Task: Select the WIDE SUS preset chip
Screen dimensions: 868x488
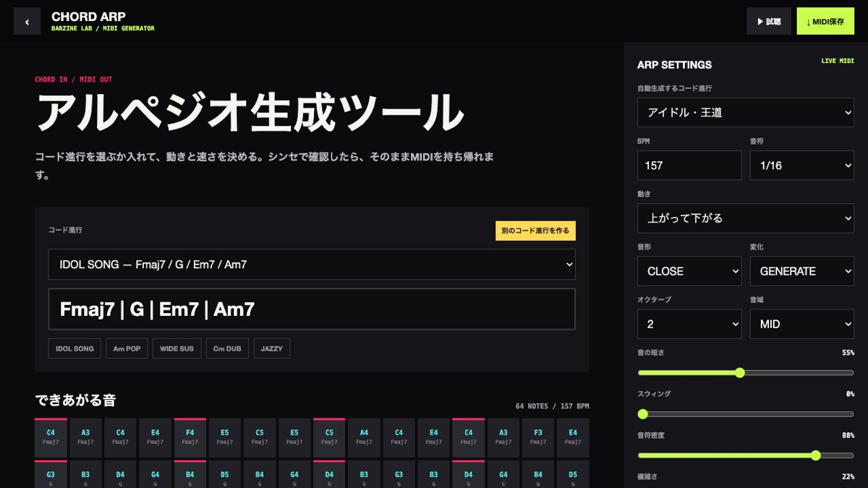Action: pyautogui.click(x=176, y=348)
